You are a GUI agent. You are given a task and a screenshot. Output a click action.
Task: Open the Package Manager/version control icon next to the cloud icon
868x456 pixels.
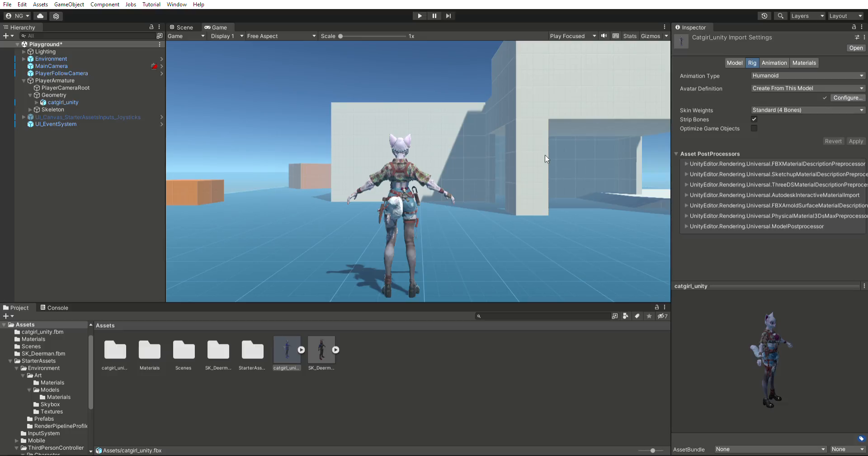[x=56, y=16]
